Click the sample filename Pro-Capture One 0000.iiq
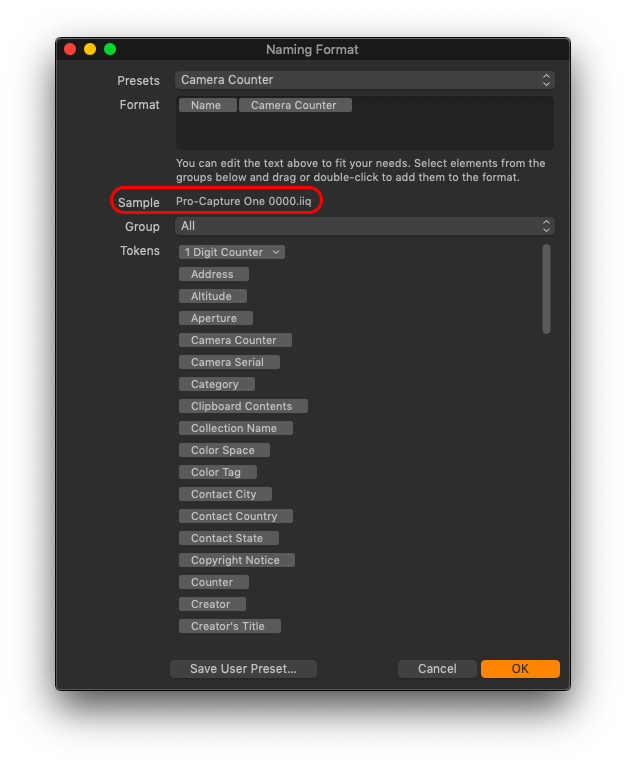626x764 pixels. pos(244,201)
